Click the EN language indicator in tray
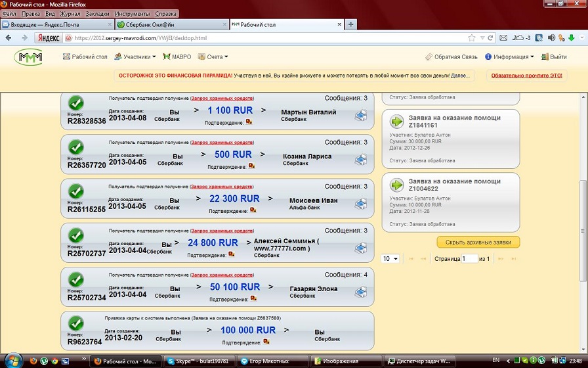The image size is (588, 368). (x=495, y=361)
